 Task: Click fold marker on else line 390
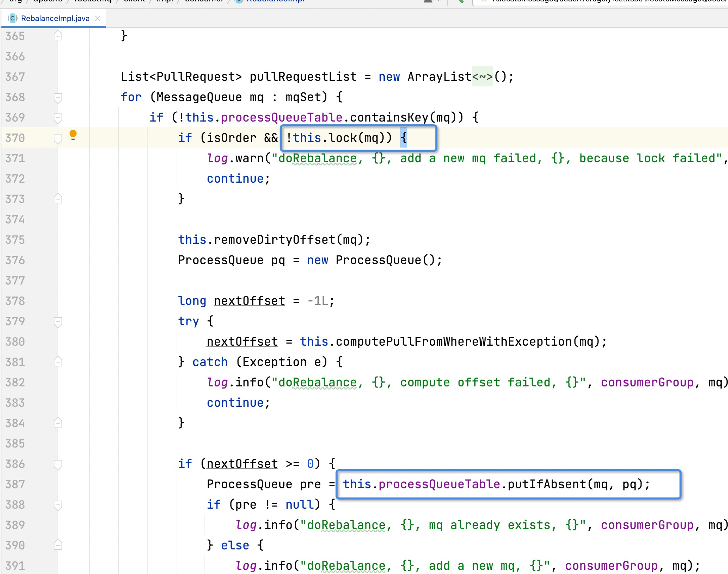pyautogui.click(x=58, y=546)
